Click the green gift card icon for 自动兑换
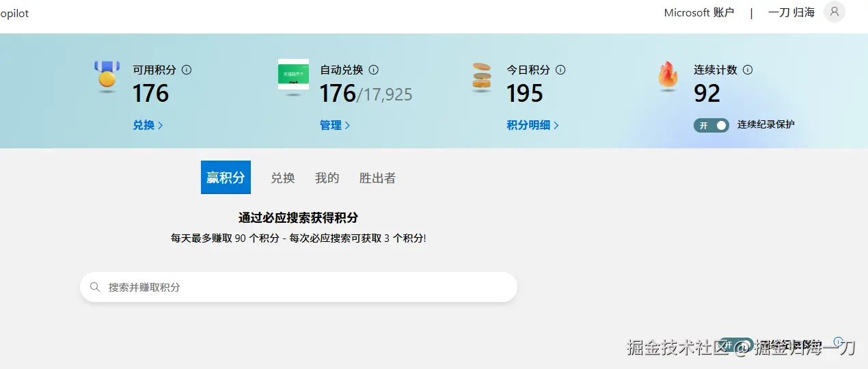The width and height of the screenshot is (868, 369). tap(294, 74)
